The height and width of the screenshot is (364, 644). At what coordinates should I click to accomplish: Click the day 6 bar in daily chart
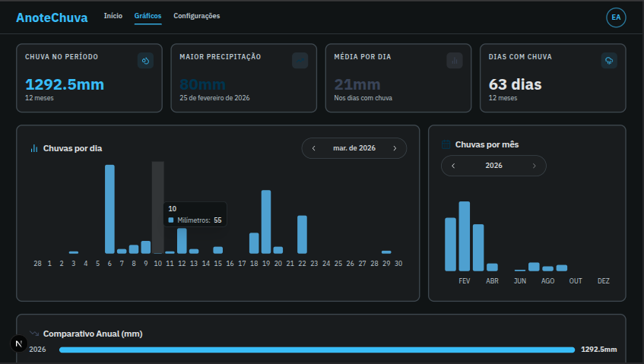point(109,209)
